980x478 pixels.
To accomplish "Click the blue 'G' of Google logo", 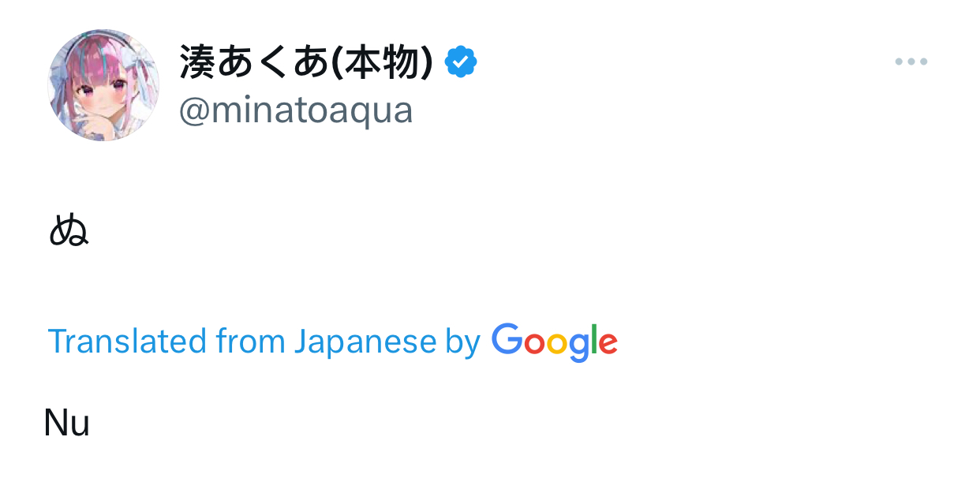I will [x=507, y=340].
